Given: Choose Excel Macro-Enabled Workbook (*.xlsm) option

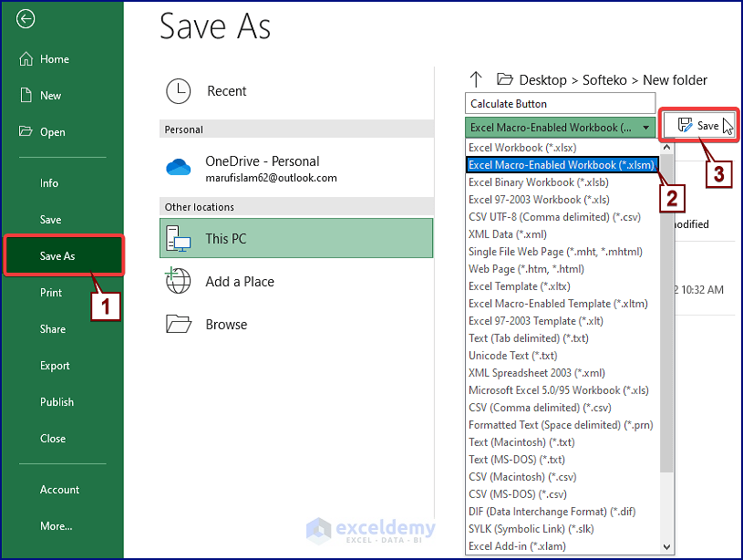Looking at the screenshot, I should [x=562, y=165].
